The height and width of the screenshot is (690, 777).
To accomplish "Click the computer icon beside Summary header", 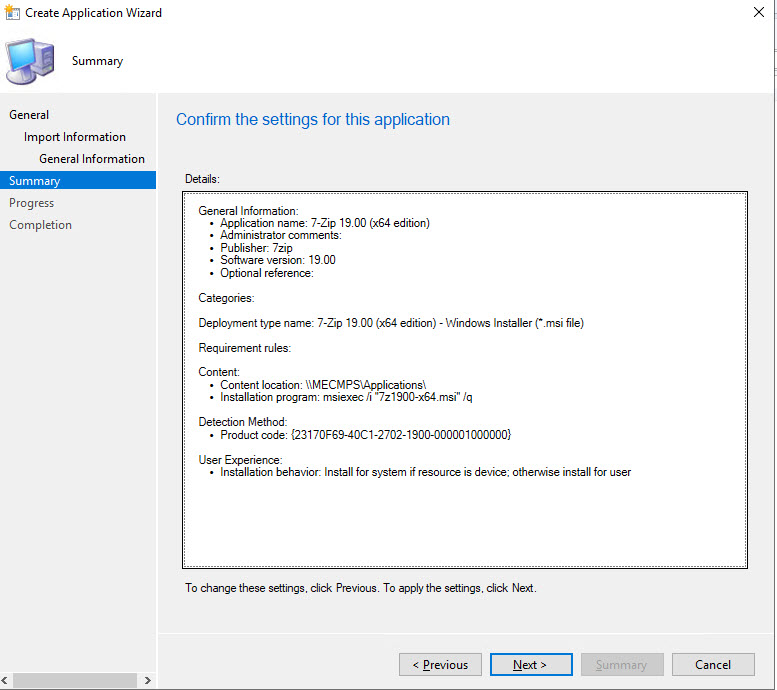I will 30,61.
